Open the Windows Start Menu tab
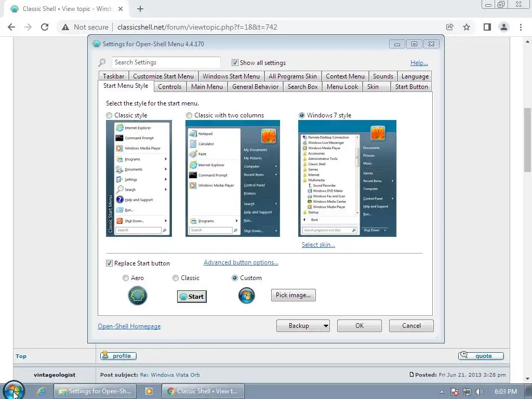Screen dimensions: 532x399 pyautogui.click(x=231, y=76)
